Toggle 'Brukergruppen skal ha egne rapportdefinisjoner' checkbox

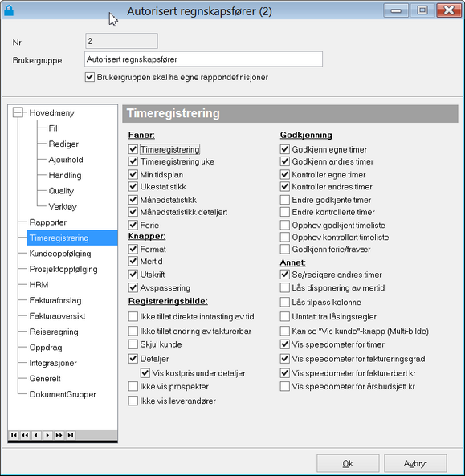pyautogui.click(x=90, y=77)
